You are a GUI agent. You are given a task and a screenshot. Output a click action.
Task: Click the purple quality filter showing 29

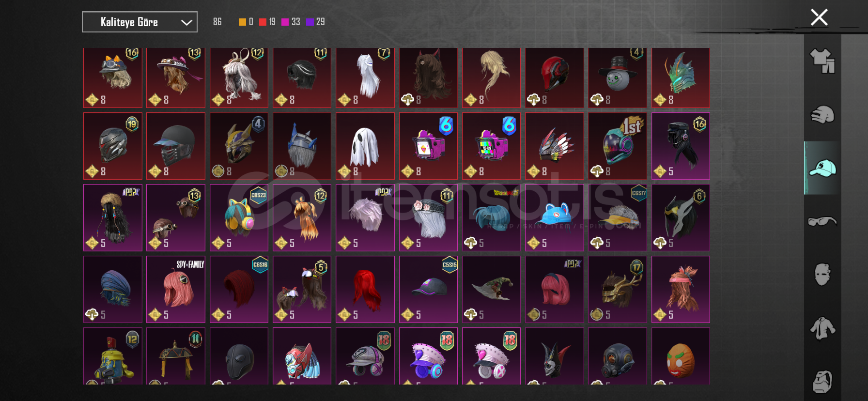pos(315,22)
